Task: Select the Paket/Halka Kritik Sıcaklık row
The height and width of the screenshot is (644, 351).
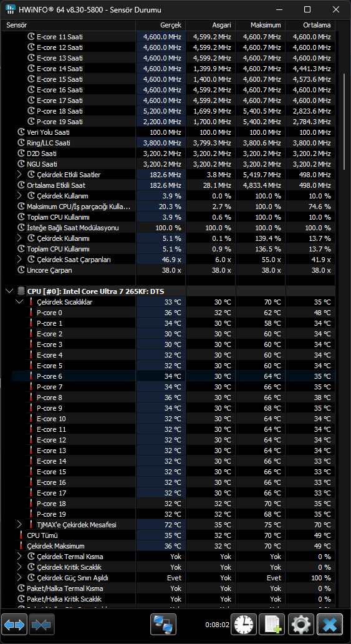Action: [x=173, y=599]
